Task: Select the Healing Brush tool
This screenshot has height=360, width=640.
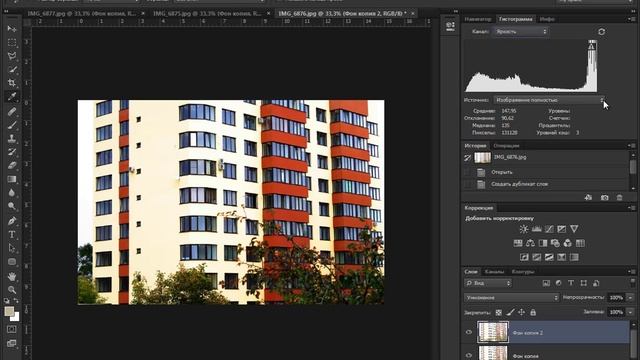Action: 12,111
